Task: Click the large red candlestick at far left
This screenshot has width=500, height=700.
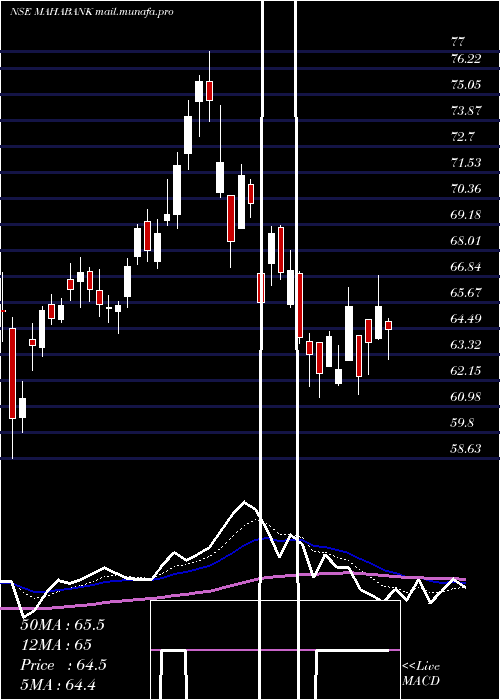Action: [x=12, y=373]
